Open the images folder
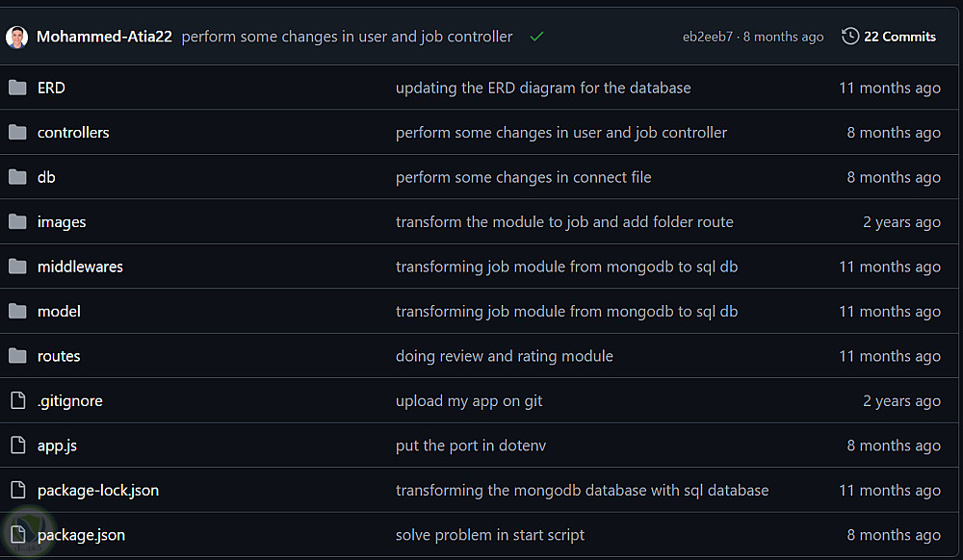This screenshot has height=560, width=963. coord(62,222)
